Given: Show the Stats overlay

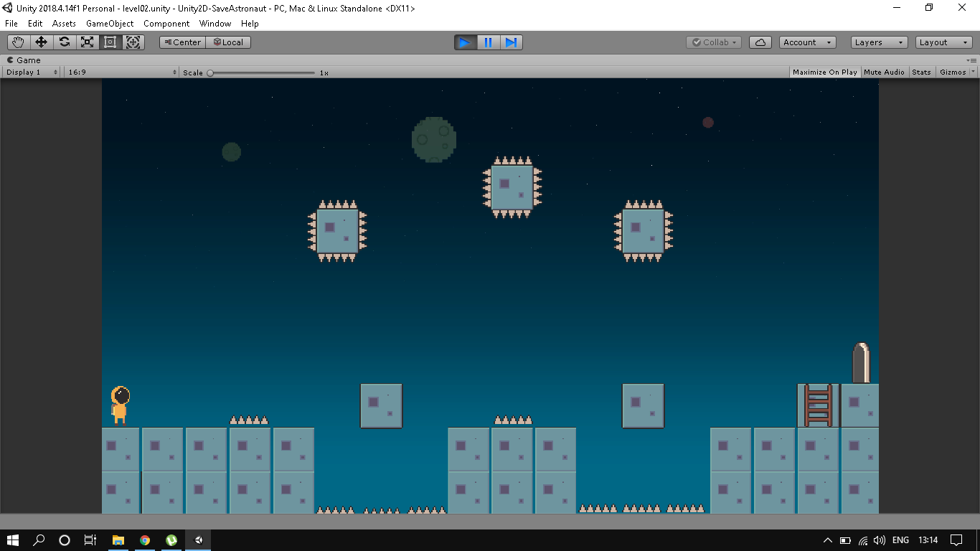Looking at the screenshot, I should [x=922, y=72].
